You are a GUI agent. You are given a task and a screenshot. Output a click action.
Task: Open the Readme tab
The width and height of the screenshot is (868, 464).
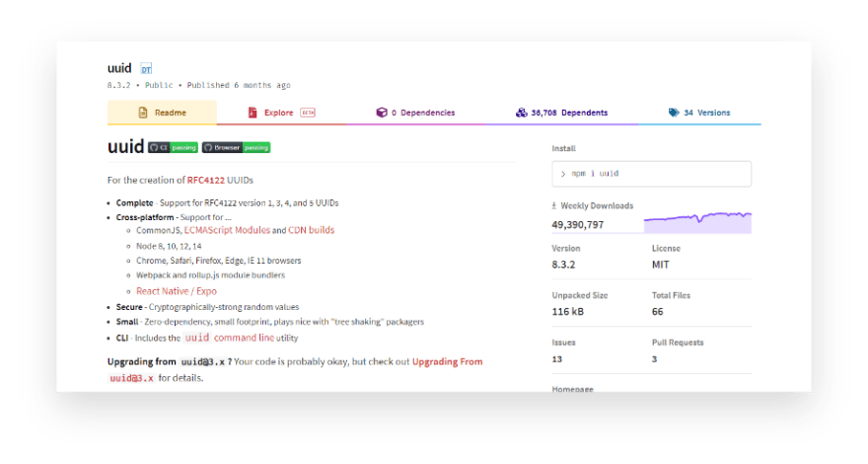[x=162, y=113]
